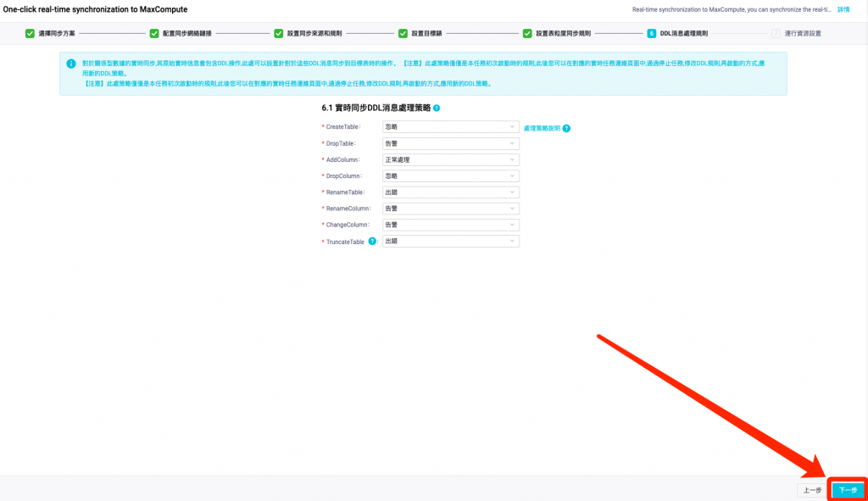Go to the 選擇同步方案 step
Viewport: 868px width, 501px height.
pyautogui.click(x=57, y=33)
